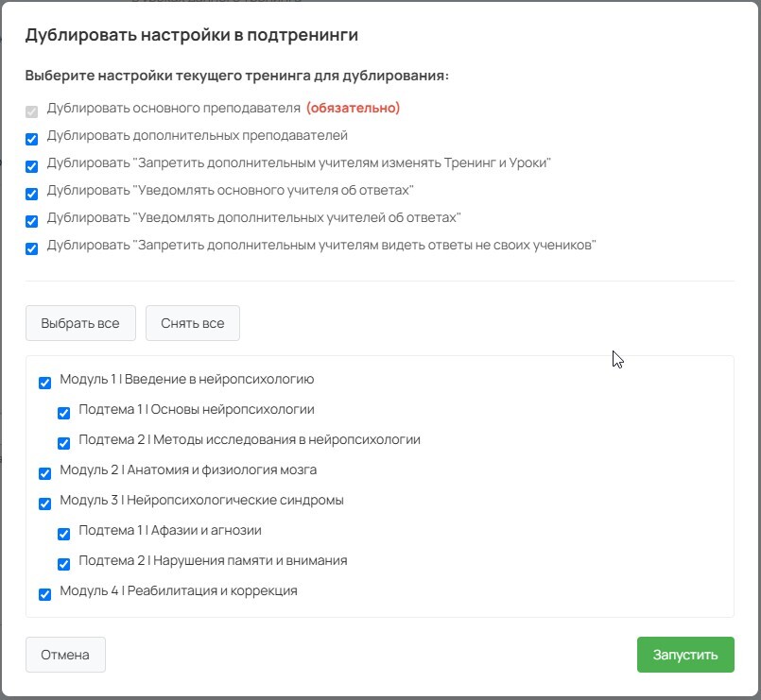The image size is (761, 700).
Task: Uncheck 'Дублировать дополнительных преподавателей' checkbox
Action: pyautogui.click(x=32, y=139)
